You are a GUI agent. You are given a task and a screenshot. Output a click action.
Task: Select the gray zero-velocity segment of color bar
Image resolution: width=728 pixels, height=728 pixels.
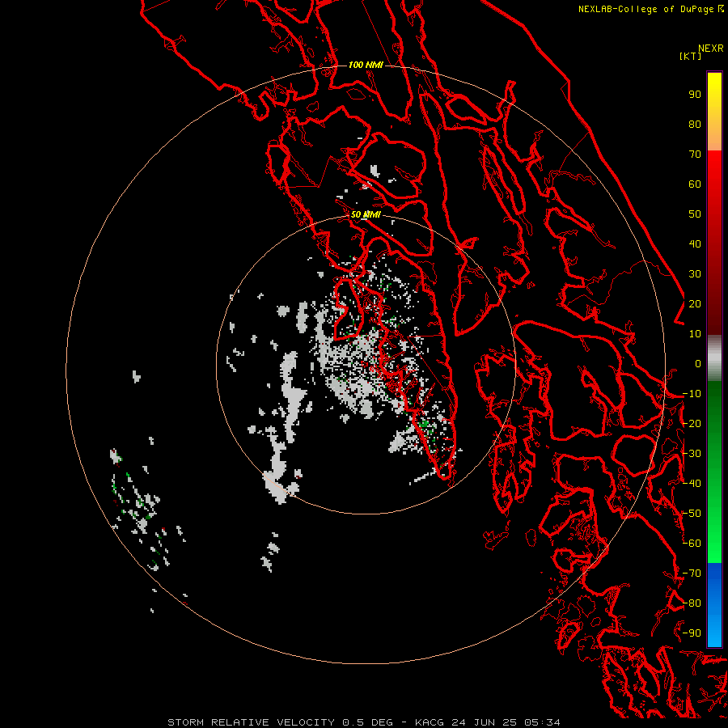tap(714, 358)
